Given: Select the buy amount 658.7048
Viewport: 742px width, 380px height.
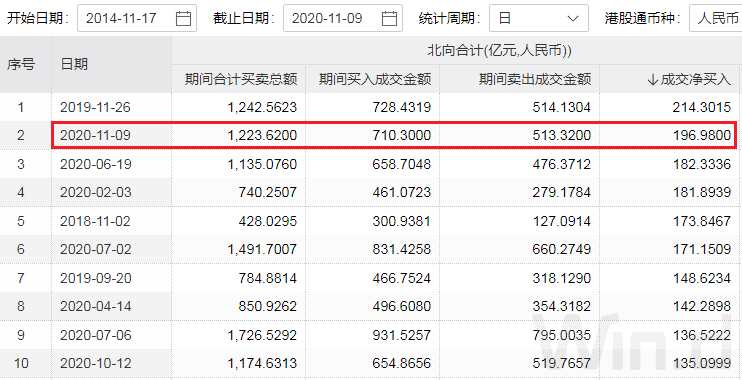Looking at the screenshot, I should tap(402, 164).
